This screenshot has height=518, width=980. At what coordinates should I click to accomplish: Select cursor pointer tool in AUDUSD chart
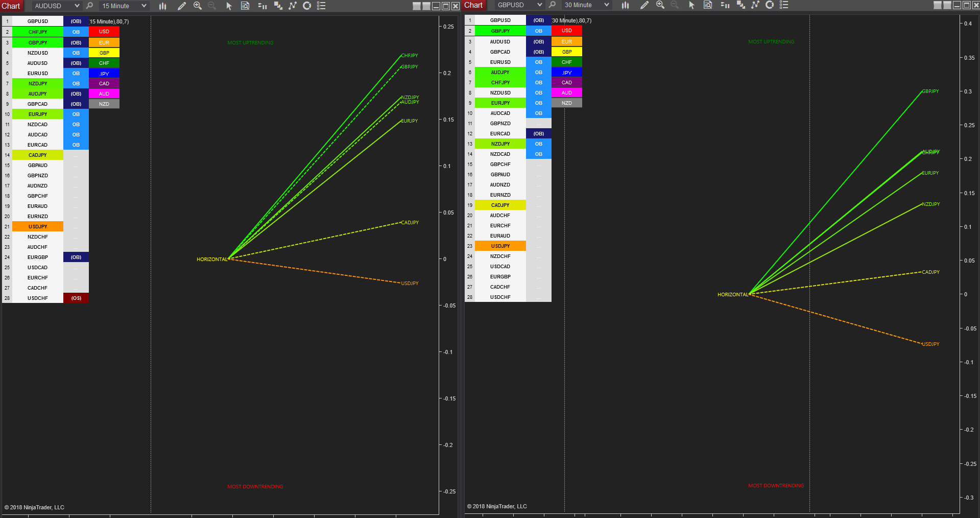tap(229, 6)
